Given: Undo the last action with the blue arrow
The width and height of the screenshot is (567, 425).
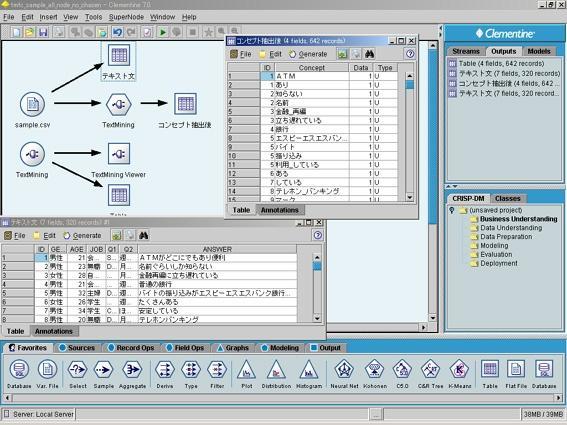Looking at the screenshot, I should click(117, 32).
